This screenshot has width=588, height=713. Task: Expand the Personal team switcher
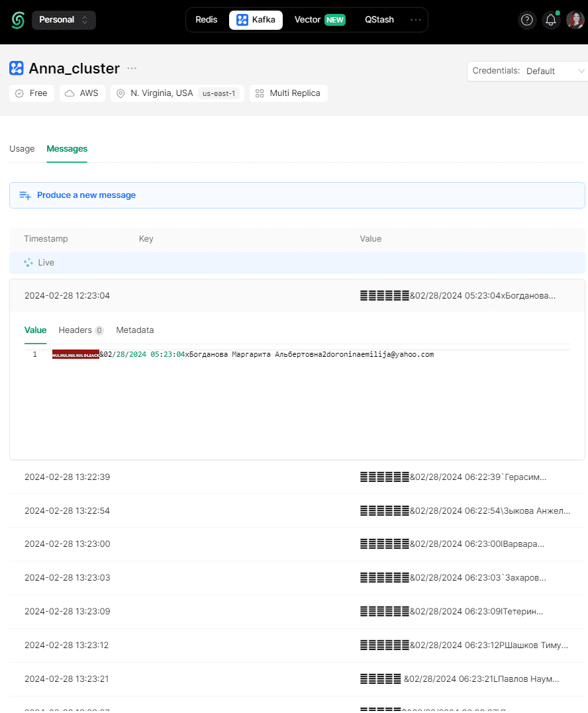pyautogui.click(x=64, y=20)
